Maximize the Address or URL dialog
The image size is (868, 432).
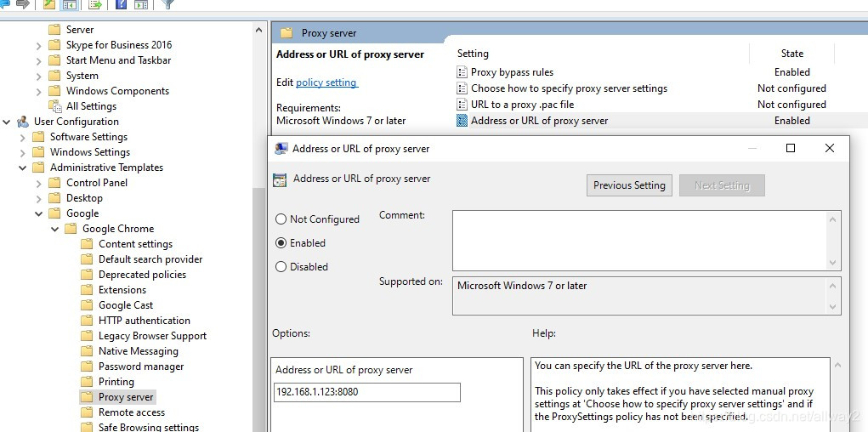(x=791, y=148)
